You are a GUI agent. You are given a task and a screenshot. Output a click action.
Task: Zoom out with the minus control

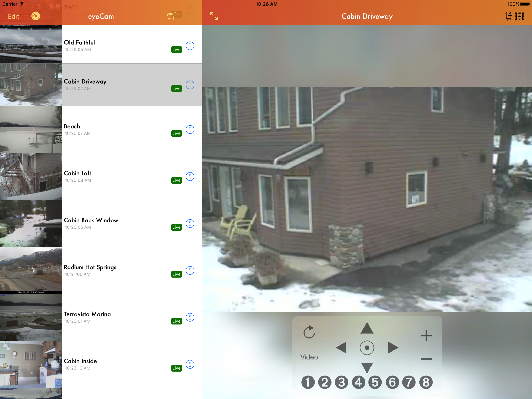click(426, 359)
